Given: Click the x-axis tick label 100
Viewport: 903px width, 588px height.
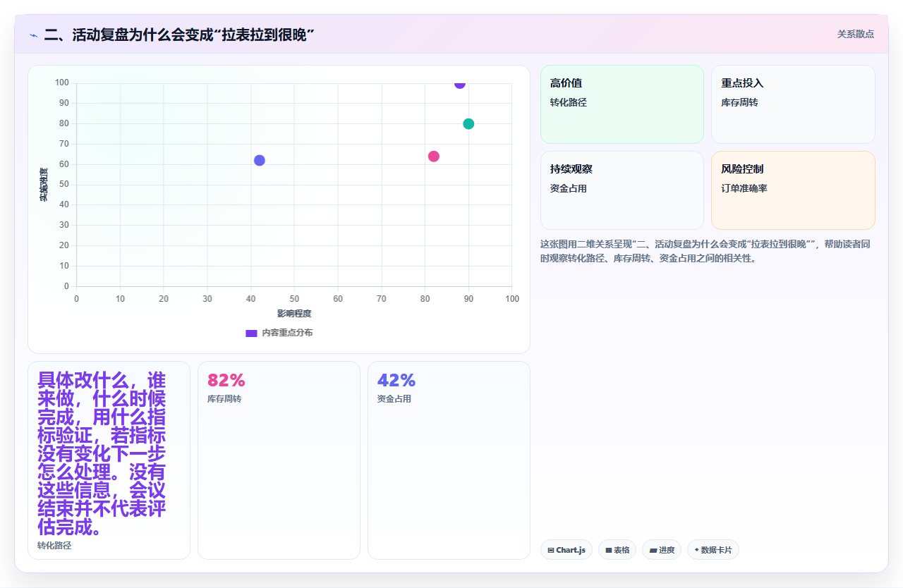Looking at the screenshot, I should pyautogui.click(x=512, y=299).
